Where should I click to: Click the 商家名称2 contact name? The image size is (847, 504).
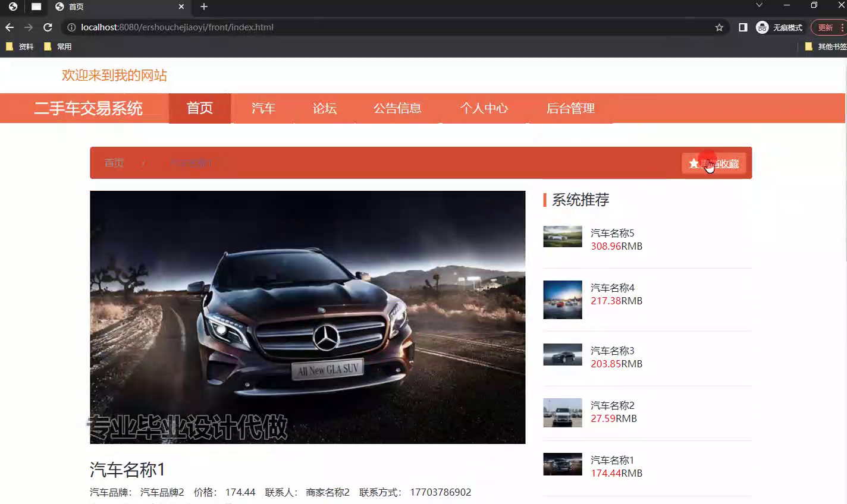(x=328, y=492)
